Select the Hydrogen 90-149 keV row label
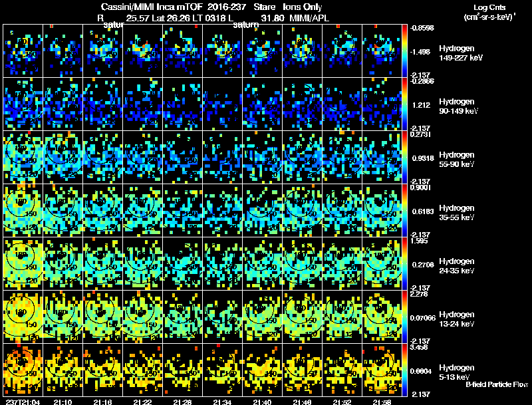The height and width of the screenshot is (405, 532). pyautogui.click(x=456, y=106)
